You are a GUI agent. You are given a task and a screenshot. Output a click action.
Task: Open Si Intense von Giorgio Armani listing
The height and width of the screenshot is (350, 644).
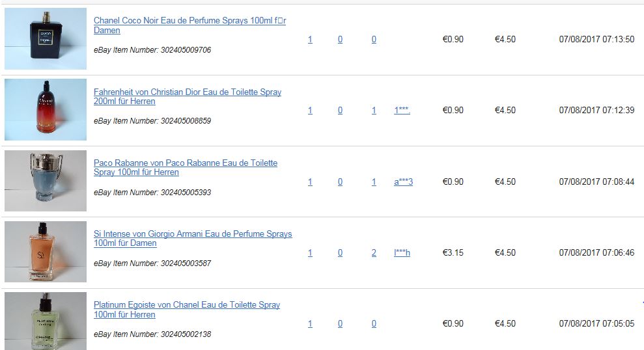point(193,238)
